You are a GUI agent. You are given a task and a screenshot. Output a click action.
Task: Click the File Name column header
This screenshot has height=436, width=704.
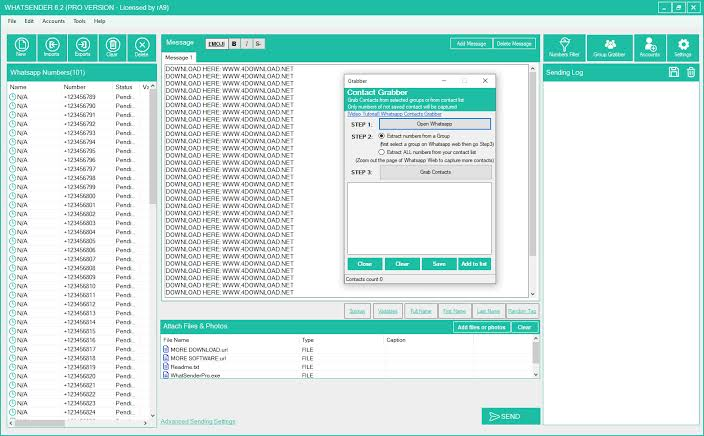[176, 340]
